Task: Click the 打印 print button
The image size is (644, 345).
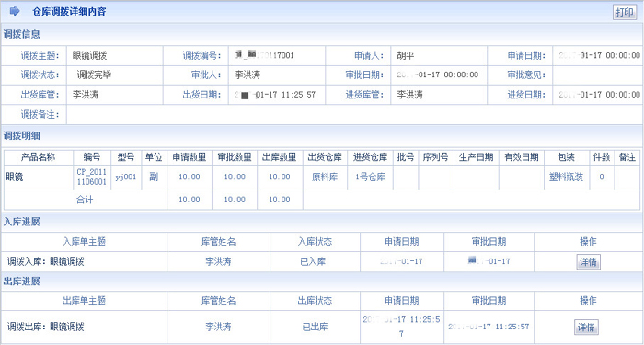Action: click(x=625, y=12)
